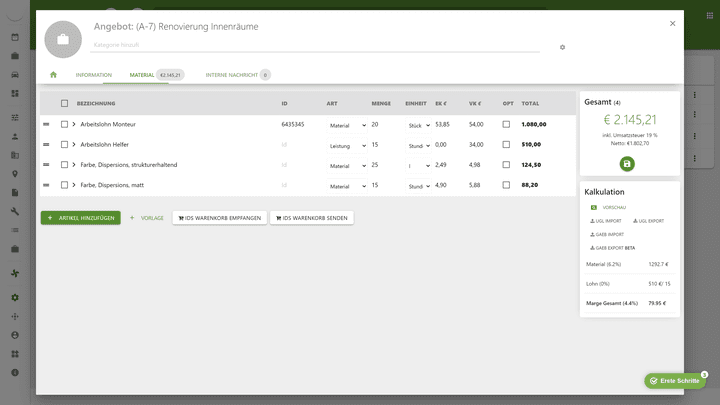
Task: Switch to the Information tab
Action: coord(93,75)
